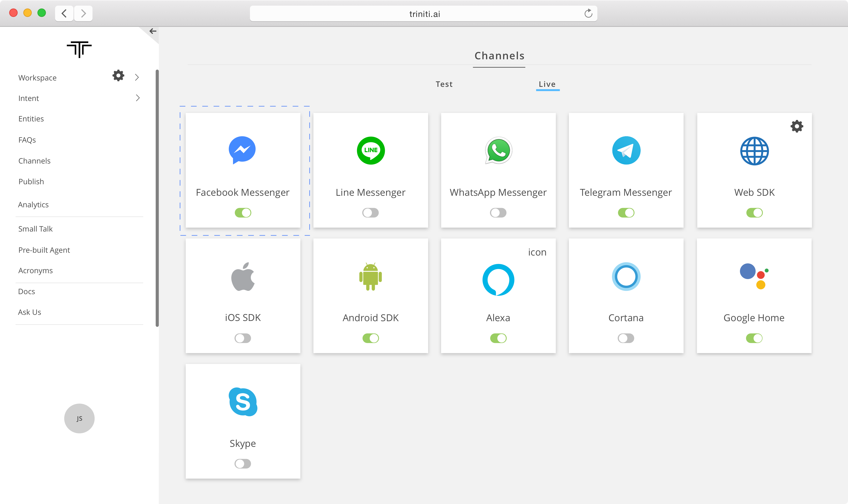Click Ask Us in the sidebar
Viewport: 848px width, 504px height.
tap(30, 312)
